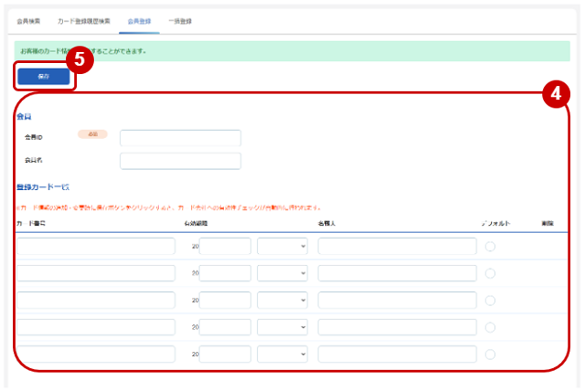The height and width of the screenshot is (392, 585).
Task: Open the 会員検索 tab
Action: [x=28, y=21]
